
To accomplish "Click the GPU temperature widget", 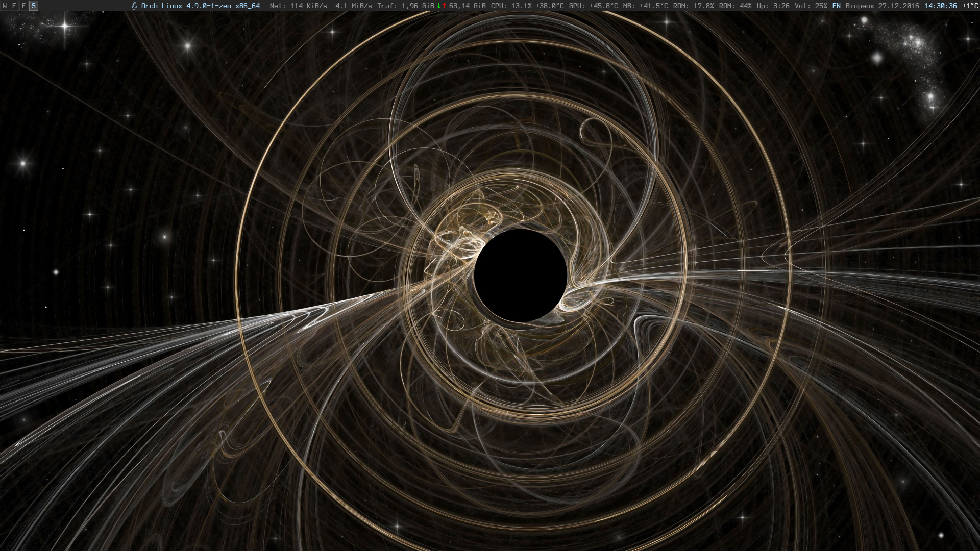I will coord(594,6).
